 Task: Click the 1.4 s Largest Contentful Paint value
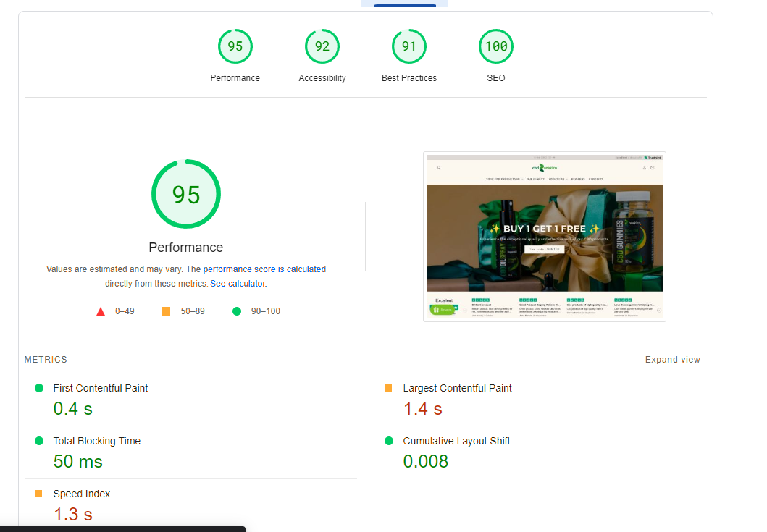click(423, 409)
